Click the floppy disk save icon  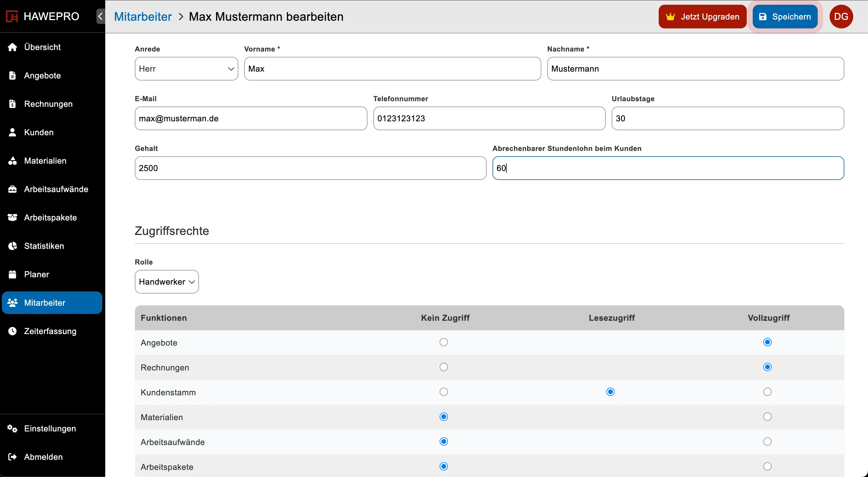pos(762,17)
